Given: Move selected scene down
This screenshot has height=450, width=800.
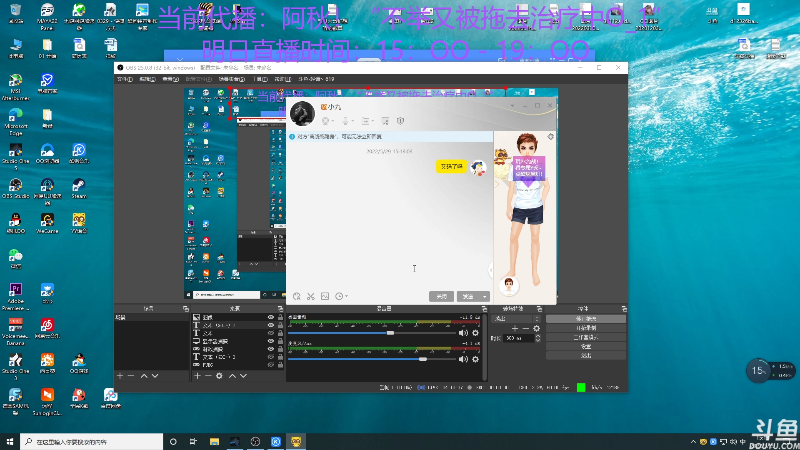Looking at the screenshot, I should 155,376.
